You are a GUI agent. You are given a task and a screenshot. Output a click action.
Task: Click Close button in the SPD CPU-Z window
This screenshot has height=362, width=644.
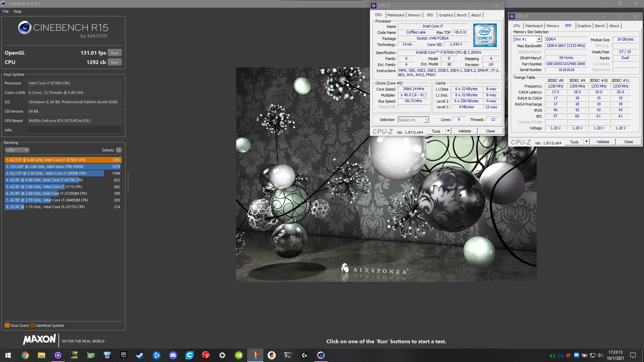tap(629, 142)
